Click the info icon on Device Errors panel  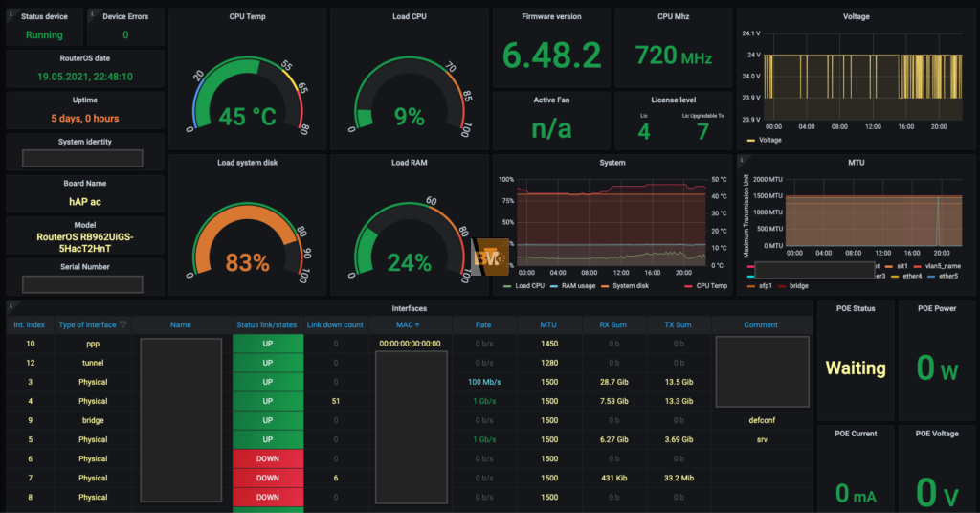click(92, 13)
